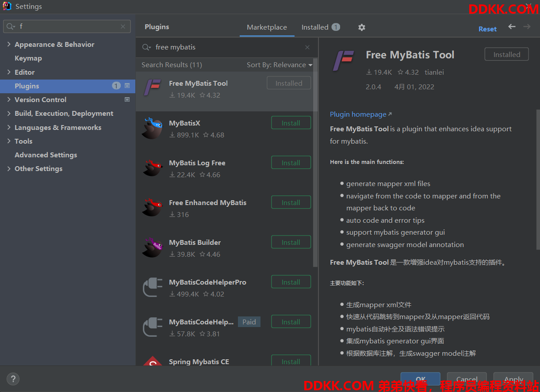Open the plugins gear settings menu
Viewport: 540px width, 392px height.
point(362,27)
